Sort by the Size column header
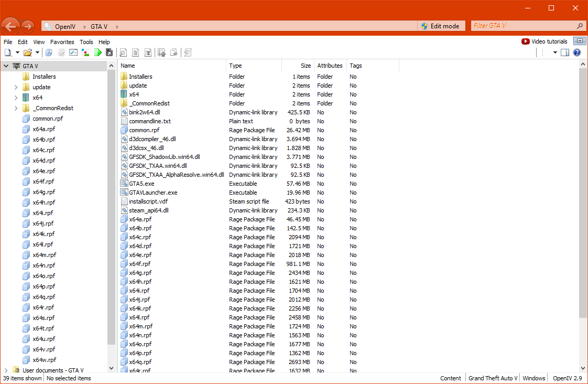The height and width of the screenshot is (384, 588). coord(298,66)
